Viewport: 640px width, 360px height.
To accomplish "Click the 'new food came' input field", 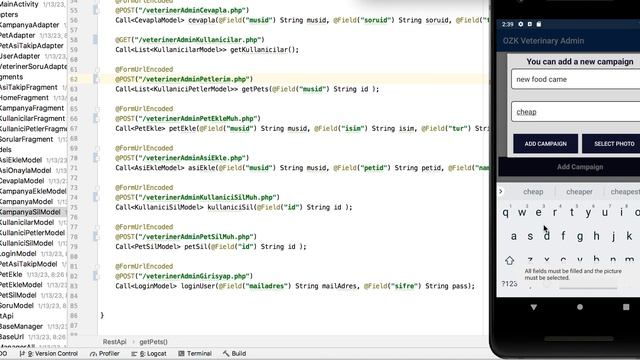I will tap(576, 79).
